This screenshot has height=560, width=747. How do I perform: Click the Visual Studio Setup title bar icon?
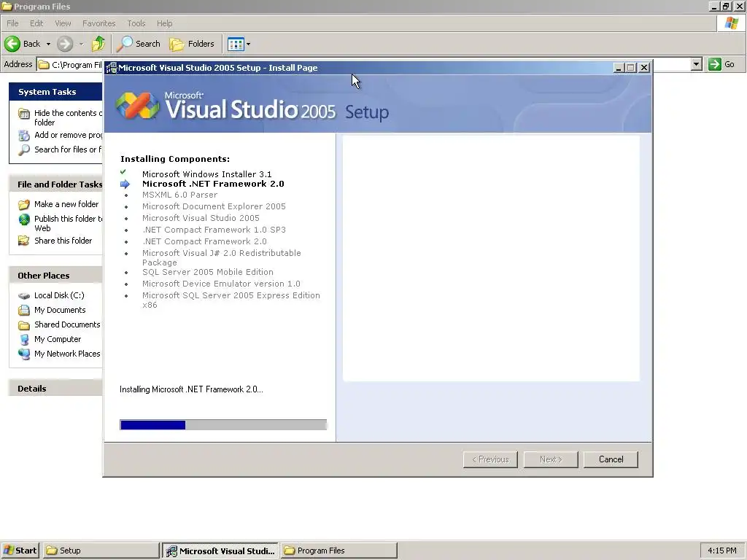(x=112, y=68)
